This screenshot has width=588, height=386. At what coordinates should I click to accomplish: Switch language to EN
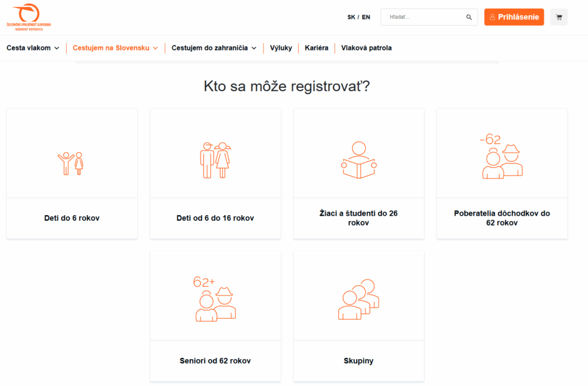366,17
